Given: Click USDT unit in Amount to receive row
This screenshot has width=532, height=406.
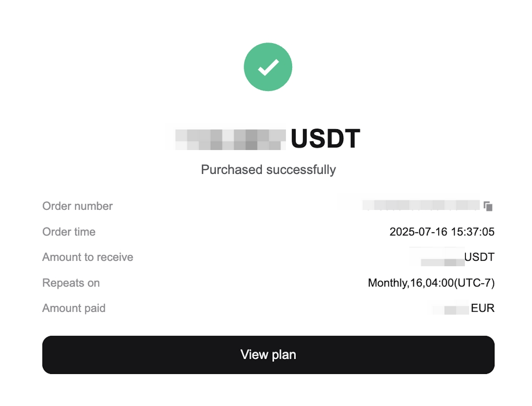Looking at the screenshot, I should pos(479,257).
